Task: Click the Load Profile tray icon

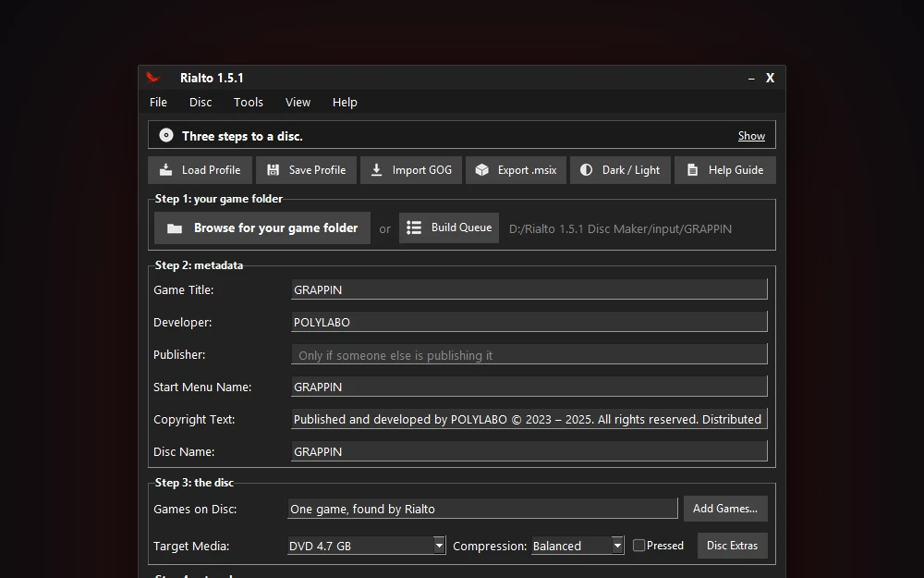Action: pos(166,170)
